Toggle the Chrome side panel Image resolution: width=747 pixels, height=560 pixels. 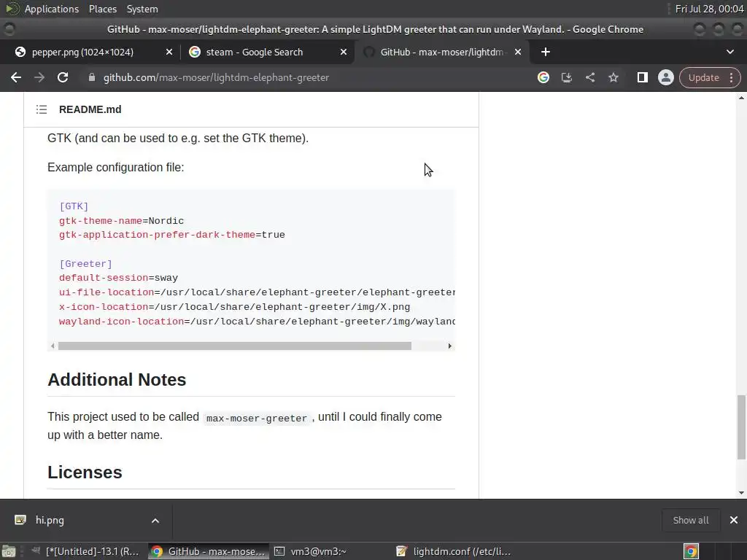pos(642,77)
